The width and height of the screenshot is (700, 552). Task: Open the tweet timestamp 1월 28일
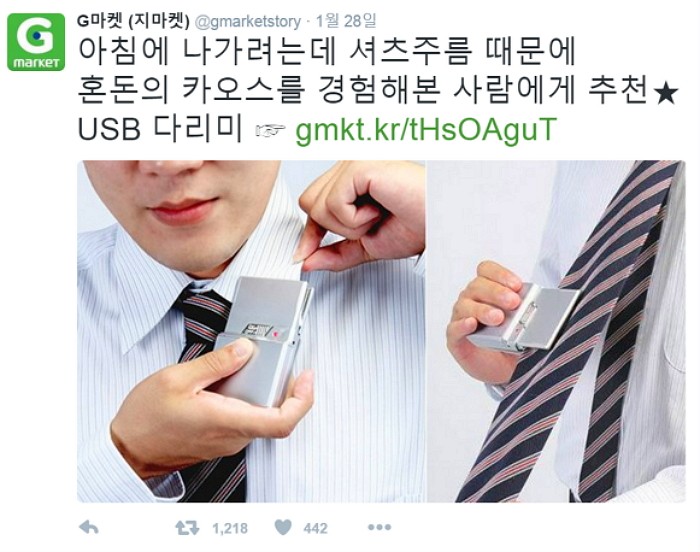click(346, 20)
